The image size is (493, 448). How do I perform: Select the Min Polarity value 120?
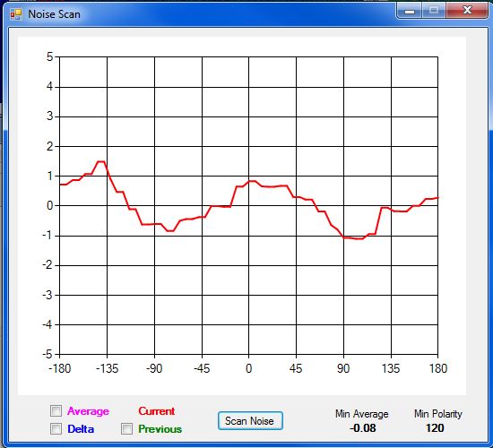click(435, 428)
